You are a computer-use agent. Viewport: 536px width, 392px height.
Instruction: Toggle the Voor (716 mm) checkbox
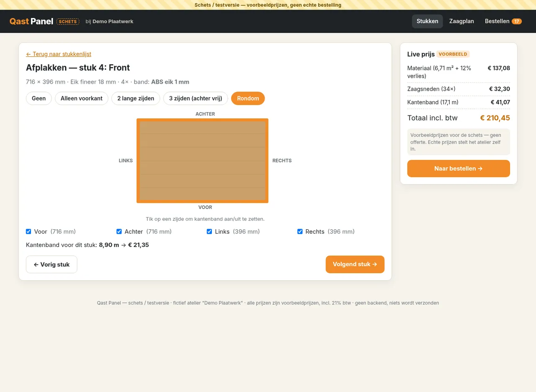28,231
